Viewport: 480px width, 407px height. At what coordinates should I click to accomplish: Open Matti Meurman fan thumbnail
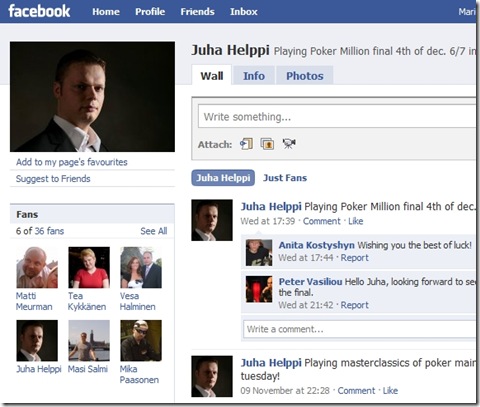tap(37, 267)
